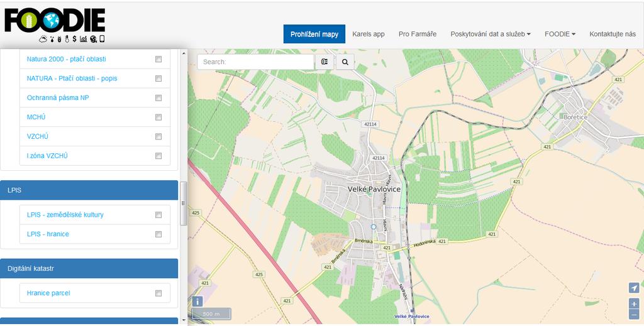Check the I.zóna VZCHÚ layer

[x=158, y=156]
